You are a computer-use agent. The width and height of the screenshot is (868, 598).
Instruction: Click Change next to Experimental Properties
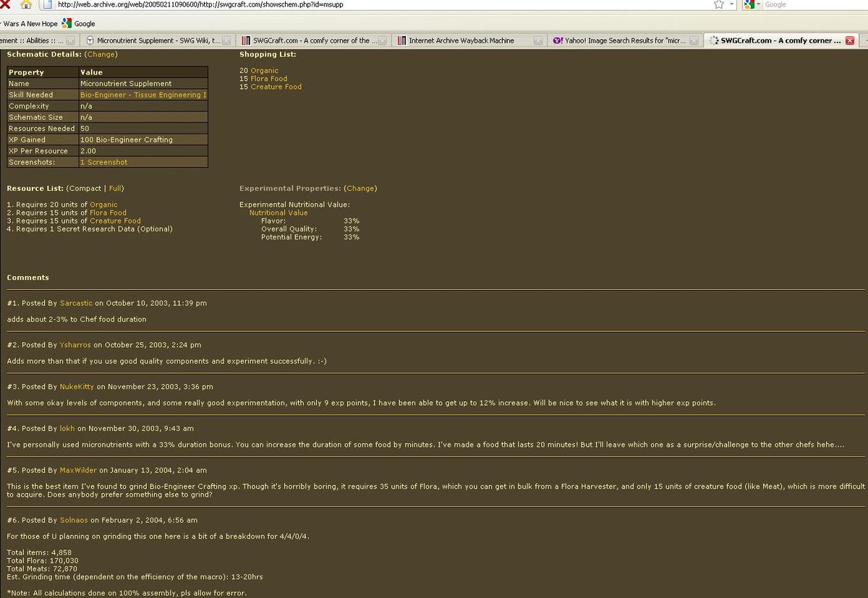click(x=360, y=188)
